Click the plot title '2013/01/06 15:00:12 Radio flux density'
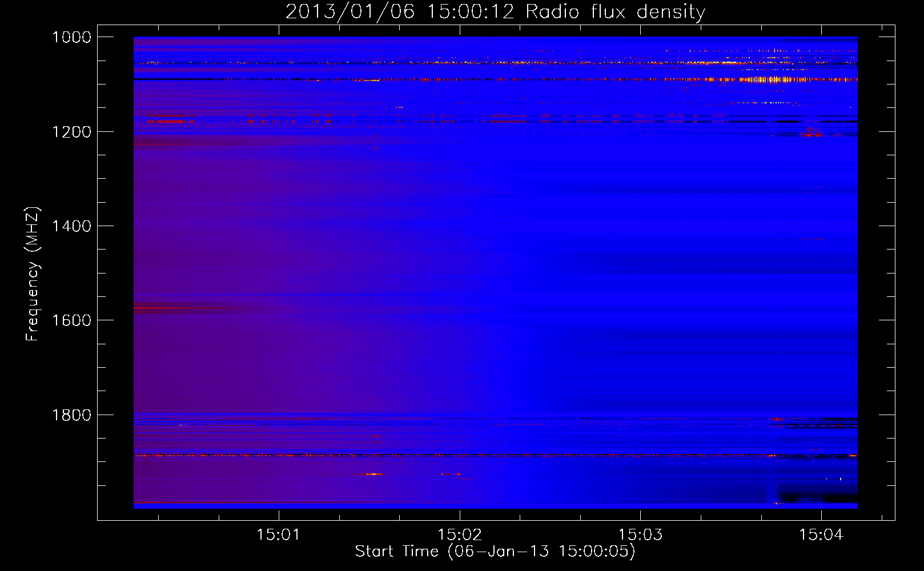Screen dimensions: 924x571 click(x=495, y=12)
